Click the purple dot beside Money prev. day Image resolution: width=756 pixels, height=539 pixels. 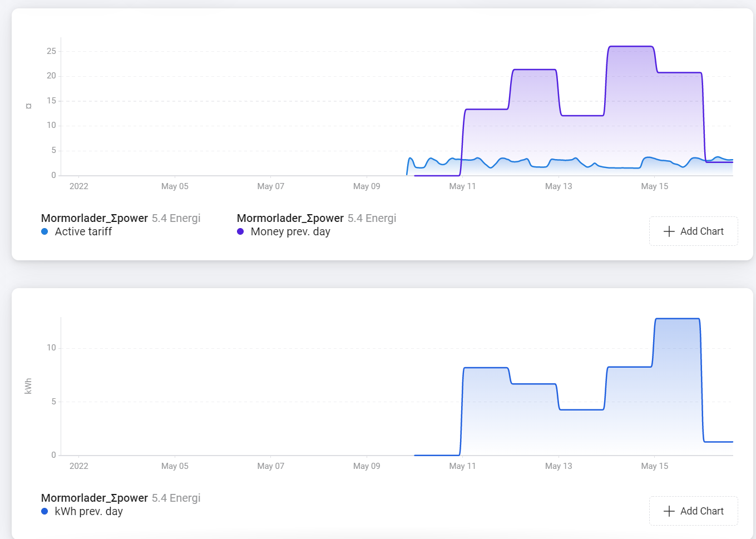(x=240, y=232)
